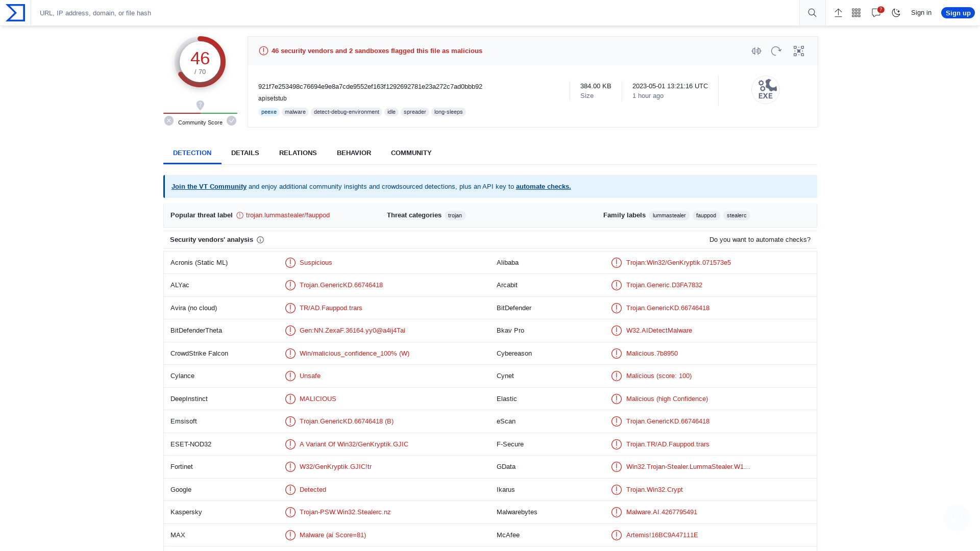This screenshot has height=551, width=980.
Task: Click the stealerc family label
Action: (737, 216)
